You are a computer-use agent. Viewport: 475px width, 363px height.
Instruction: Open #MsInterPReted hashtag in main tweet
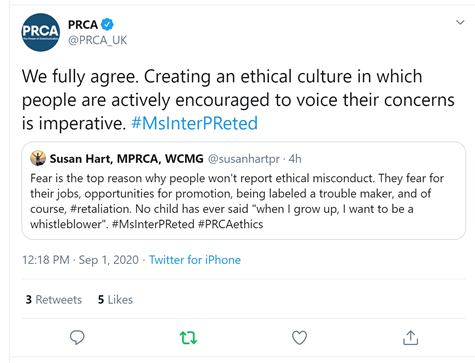click(x=195, y=123)
